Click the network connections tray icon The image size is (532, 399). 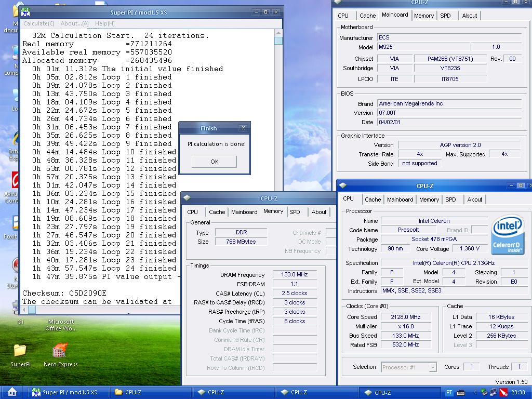pyautogui.click(x=494, y=393)
